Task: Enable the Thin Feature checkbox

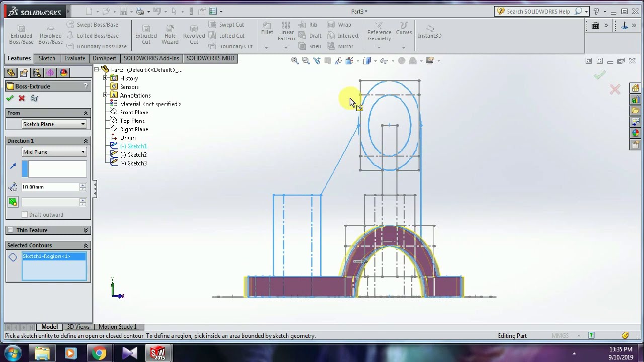Action: click(x=10, y=230)
